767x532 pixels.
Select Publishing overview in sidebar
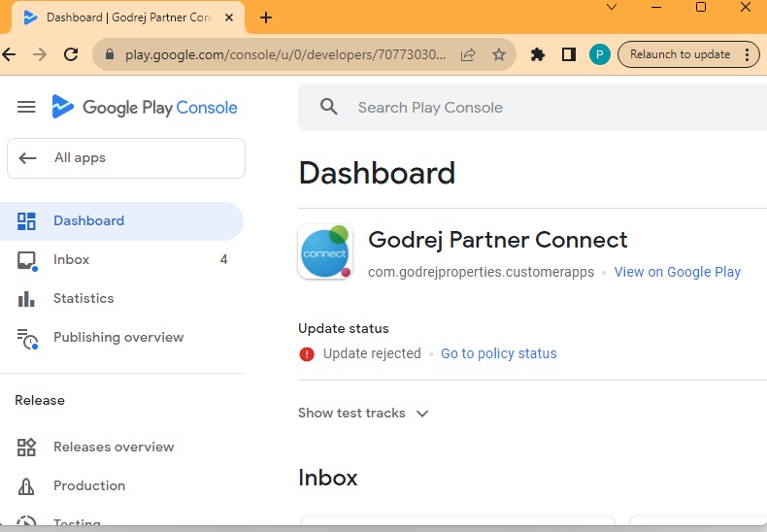pos(117,338)
